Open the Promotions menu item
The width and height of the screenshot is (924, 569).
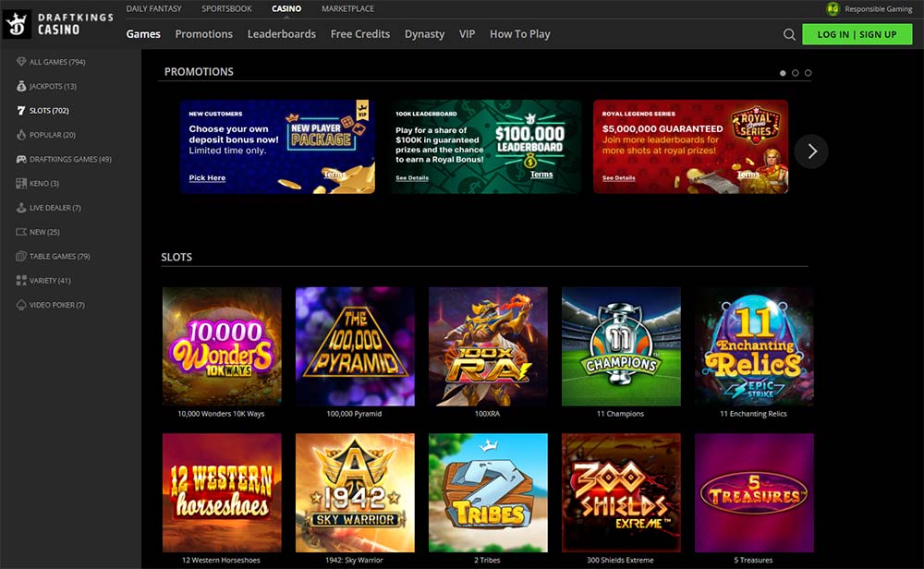204,34
